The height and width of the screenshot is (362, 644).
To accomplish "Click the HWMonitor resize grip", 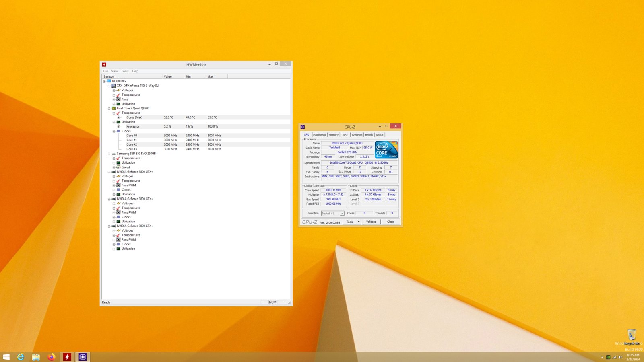I will tap(289, 303).
